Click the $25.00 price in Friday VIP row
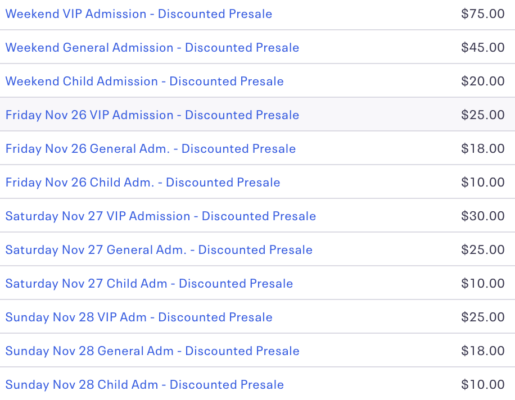 tap(483, 115)
